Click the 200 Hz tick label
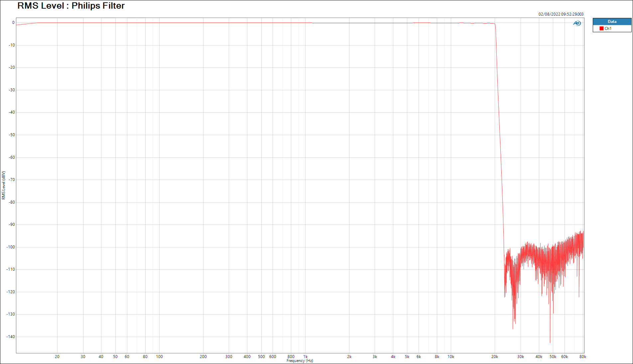 click(203, 357)
